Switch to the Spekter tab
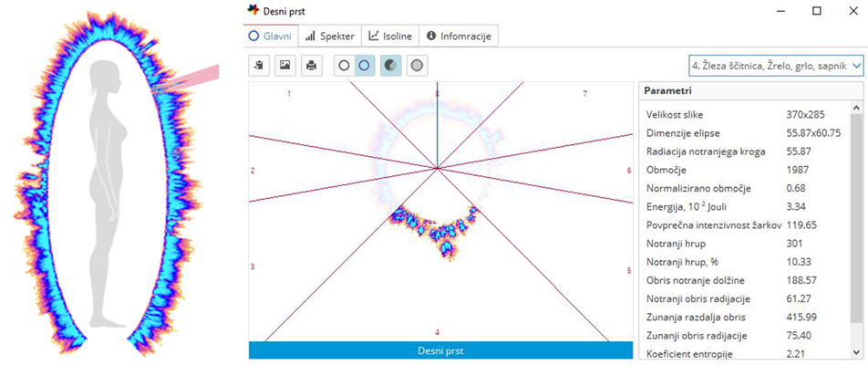This screenshot has width=868, height=365. [330, 36]
